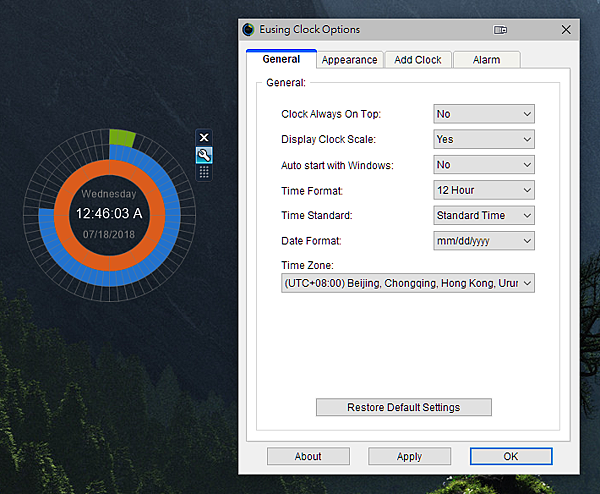Expand the Time Zone dropdown list
600x494 pixels.
tap(408, 283)
